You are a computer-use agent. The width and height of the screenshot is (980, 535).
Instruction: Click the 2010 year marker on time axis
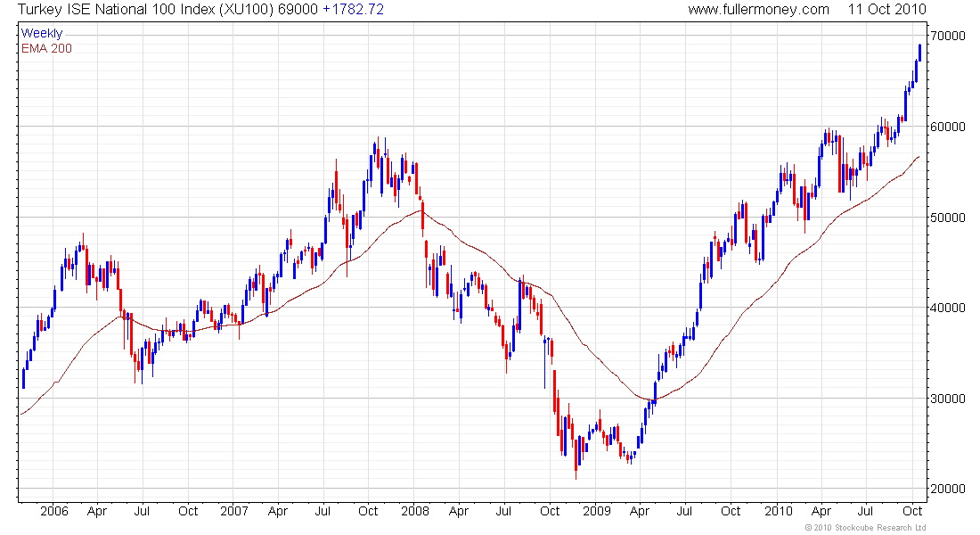click(778, 511)
